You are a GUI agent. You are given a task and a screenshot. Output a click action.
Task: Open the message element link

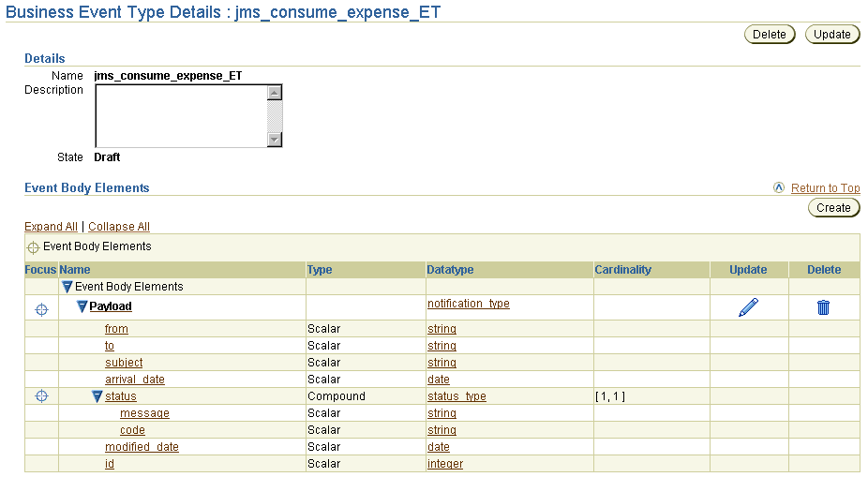click(144, 413)
